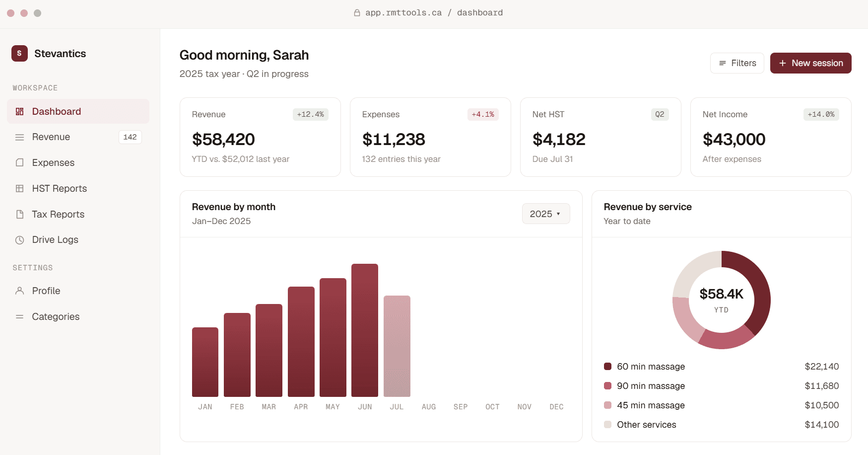Open Categories settings
This screenshot has width=868, height=455.
[x=78, y=316]
